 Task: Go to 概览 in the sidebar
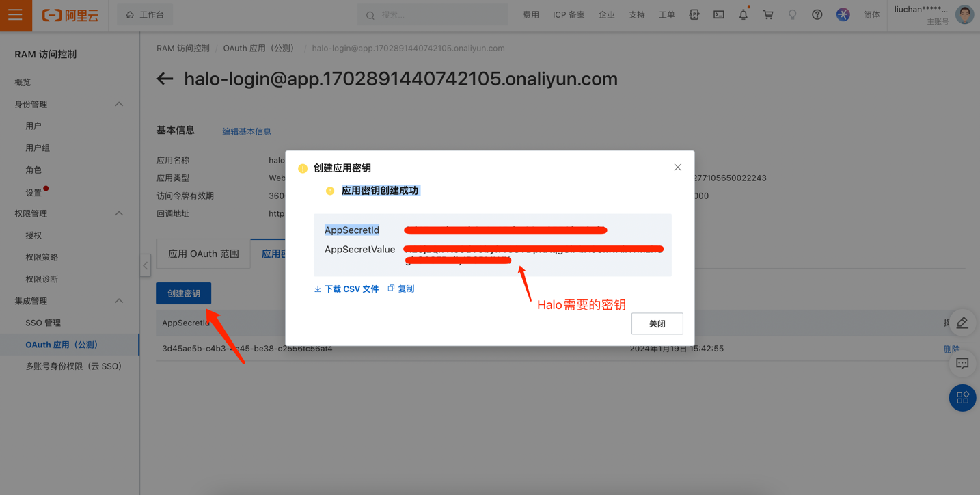pyautogui.click(x=23, y=82)
